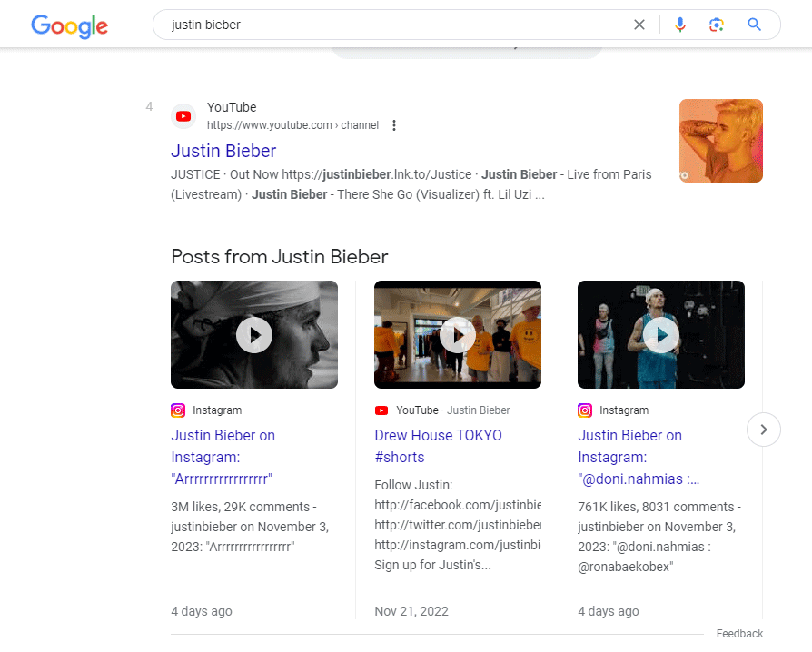Play the Drew House TOKYO video thumbnail
The height and width of the screenshot is (652, 812).
tap(458, 334)
